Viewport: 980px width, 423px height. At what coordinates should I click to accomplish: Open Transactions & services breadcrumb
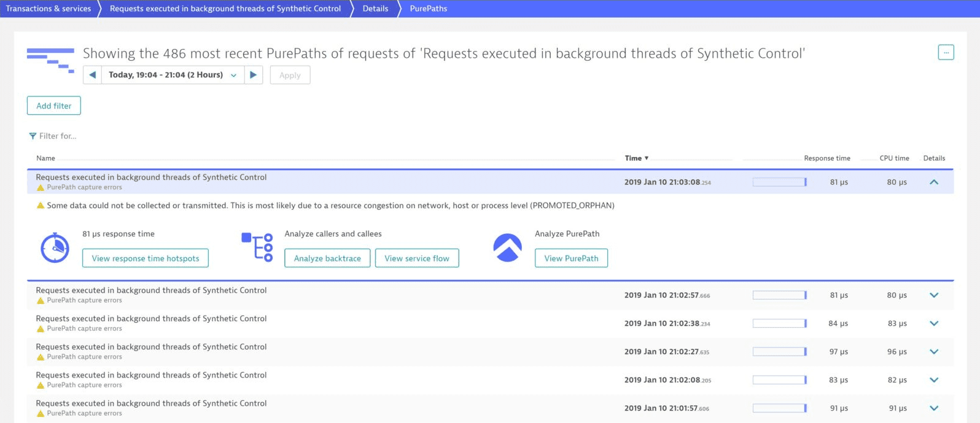click(x=49, y=9)
